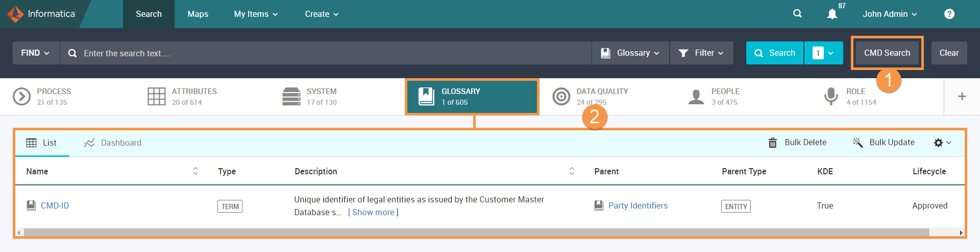Sort by Name column arrows
The image size is (980, 252).
click(195, 171)
